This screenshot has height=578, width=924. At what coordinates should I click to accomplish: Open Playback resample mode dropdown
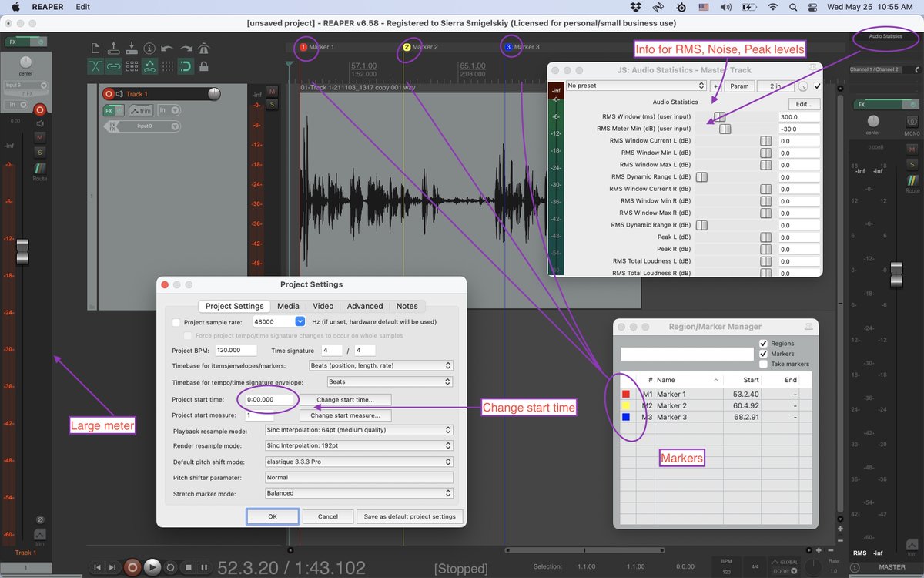(358, 430)
